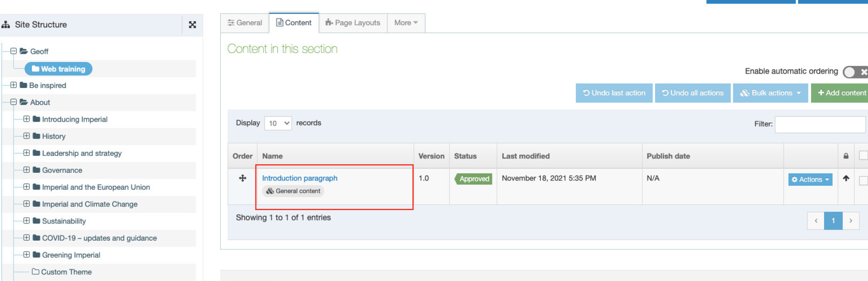Click the lock icon in table header
This screenshot has width=868, height=281.
pyautogui.click(x=846, y=156)
